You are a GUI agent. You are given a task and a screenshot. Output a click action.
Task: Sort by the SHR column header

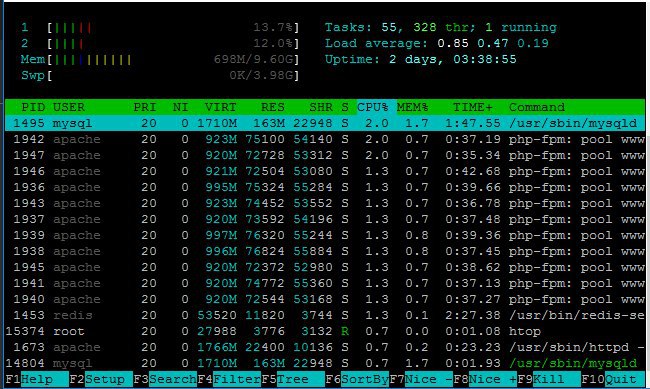(x=321, y=107)
